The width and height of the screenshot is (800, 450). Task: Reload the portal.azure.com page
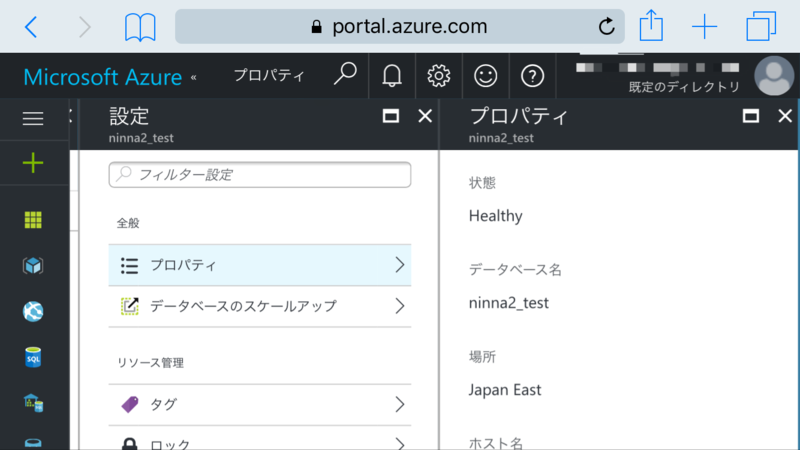coord(607,26)
